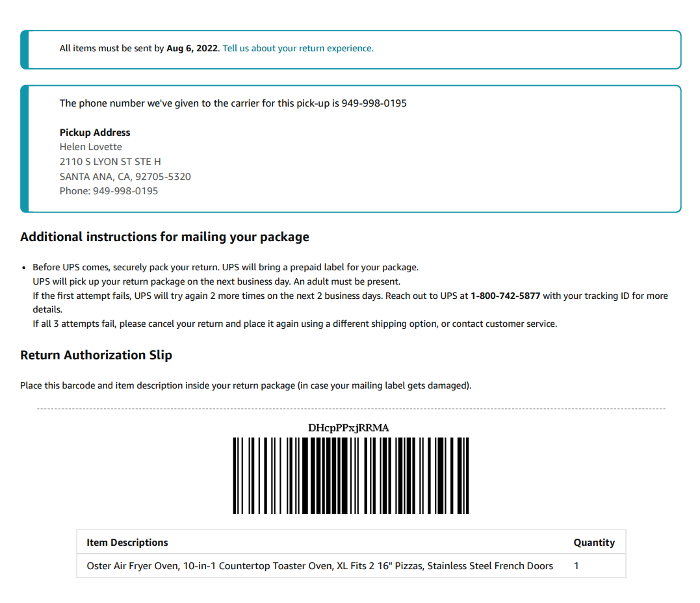Click the Return Authorization Slip heading
The height and width of the screenshot is (603, 700).
click(x=96, y=355)
